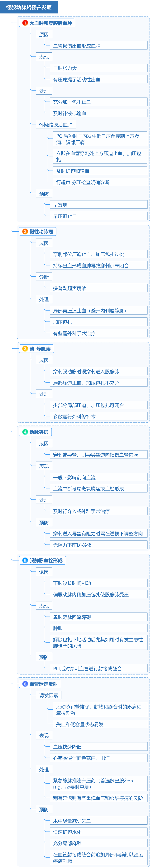
Task: Click the text 有些需外科手术治疗
Action: point(74,333)
